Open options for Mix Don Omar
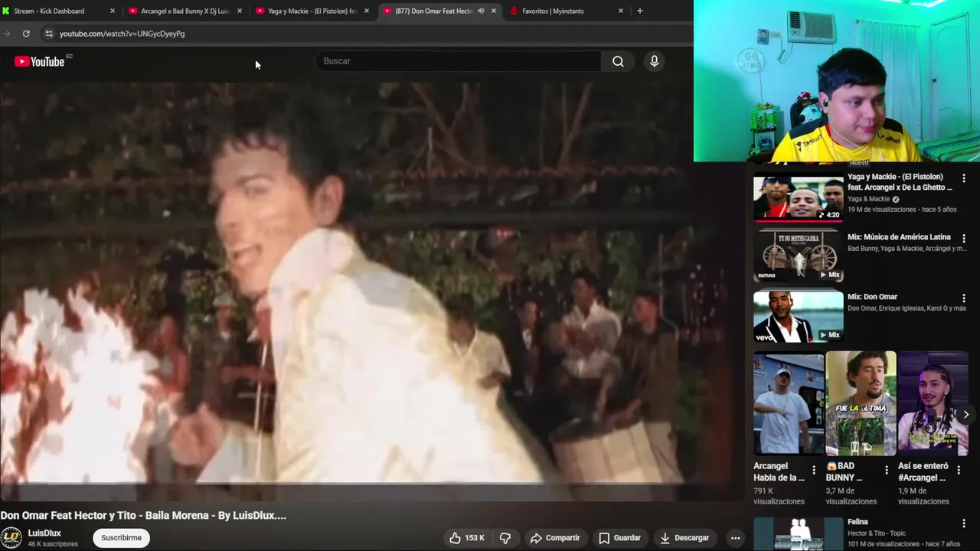The height and width of the screenshot is (551, 980). (964, 298)
